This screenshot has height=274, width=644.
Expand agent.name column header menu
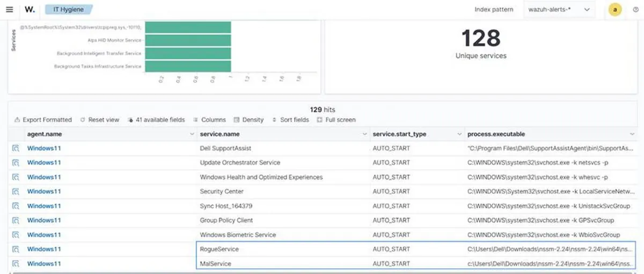[192, 134]
